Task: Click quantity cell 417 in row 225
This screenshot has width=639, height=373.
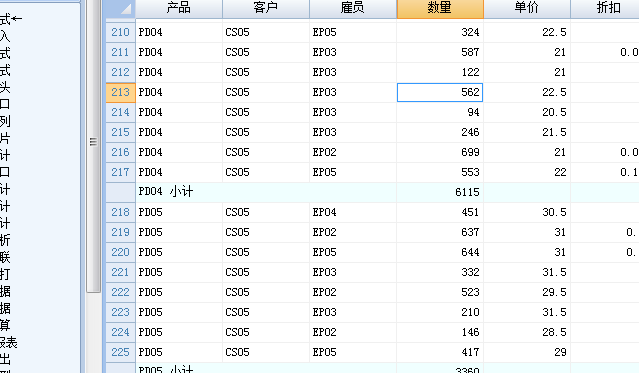Action: pyautogui.click(x=440, y=352)
